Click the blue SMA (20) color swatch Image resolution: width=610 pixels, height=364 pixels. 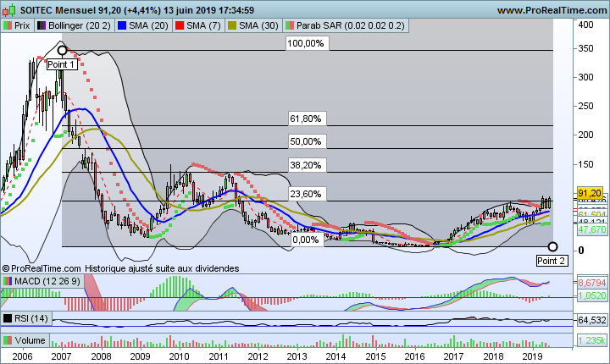pos(121,26)
